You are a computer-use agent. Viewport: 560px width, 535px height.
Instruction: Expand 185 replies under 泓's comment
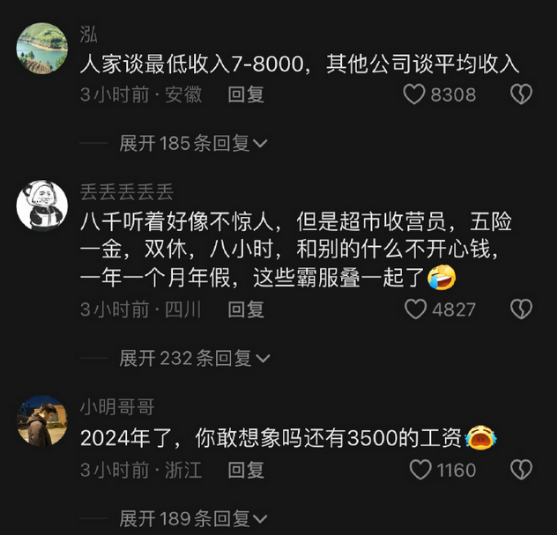pos(193,144)
